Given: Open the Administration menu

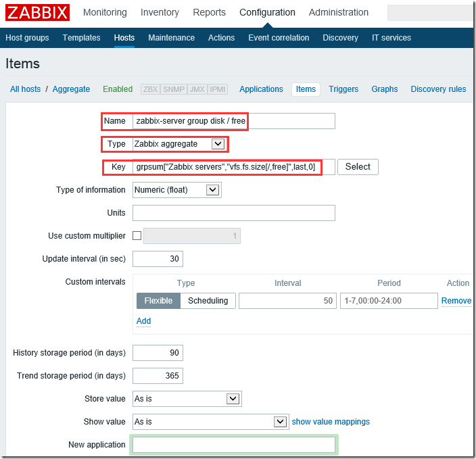Looking at the screenshot, I should pyautogui.click(x=339, y=12).
